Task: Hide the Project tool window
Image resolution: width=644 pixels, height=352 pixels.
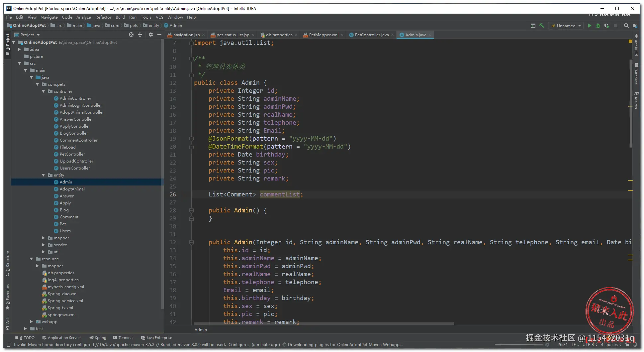Action: tap(159, 35)
